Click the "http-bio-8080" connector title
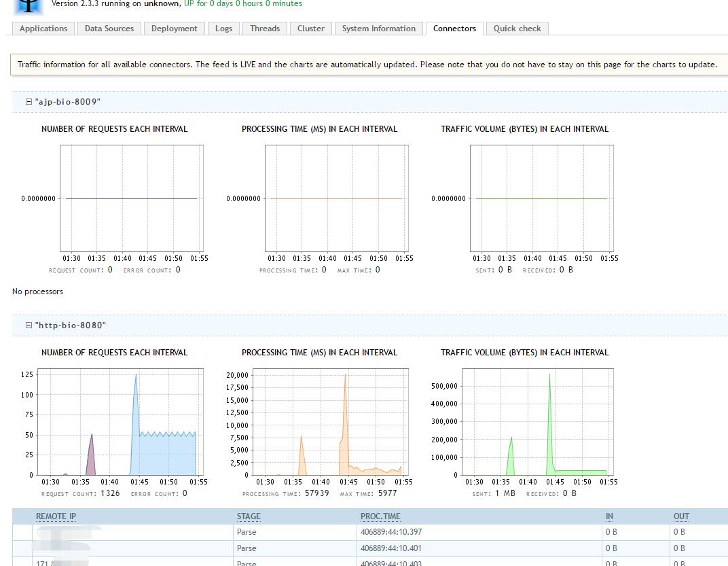728x566 pixels. 71,325
